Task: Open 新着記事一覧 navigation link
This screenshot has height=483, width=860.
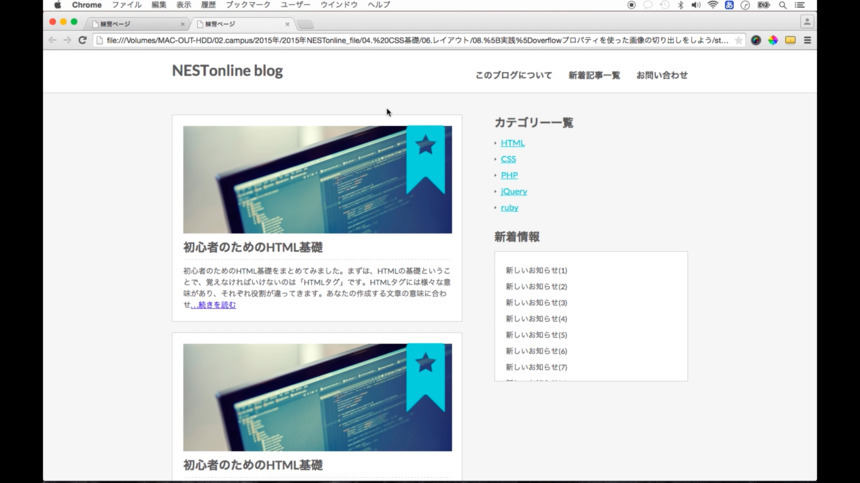Action: (594, 75)
